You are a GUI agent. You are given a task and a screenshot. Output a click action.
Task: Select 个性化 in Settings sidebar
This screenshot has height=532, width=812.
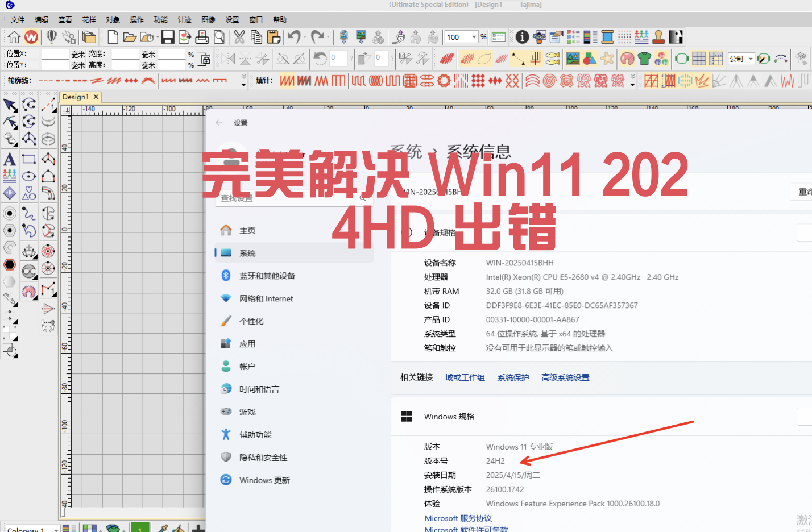(294, 321)
